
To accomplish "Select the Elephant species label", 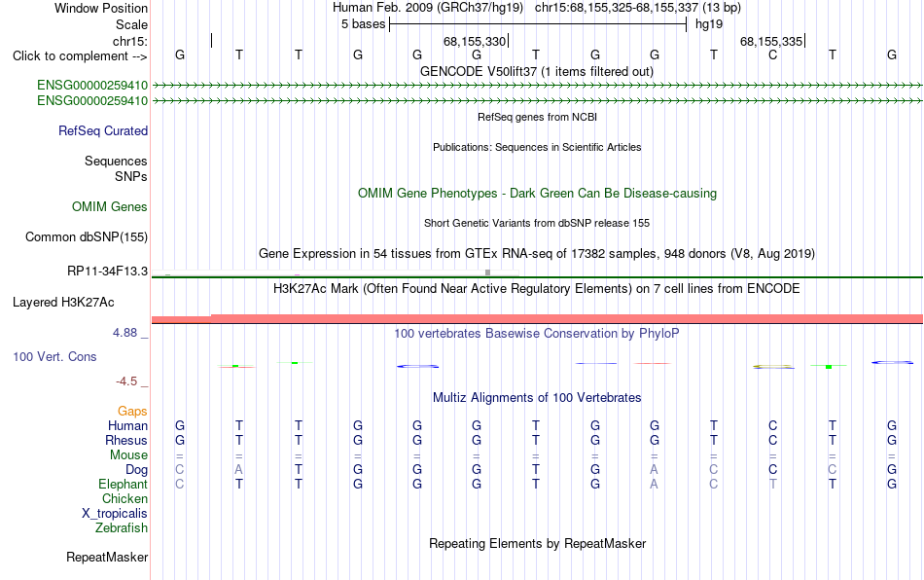I will pos(124,484).
